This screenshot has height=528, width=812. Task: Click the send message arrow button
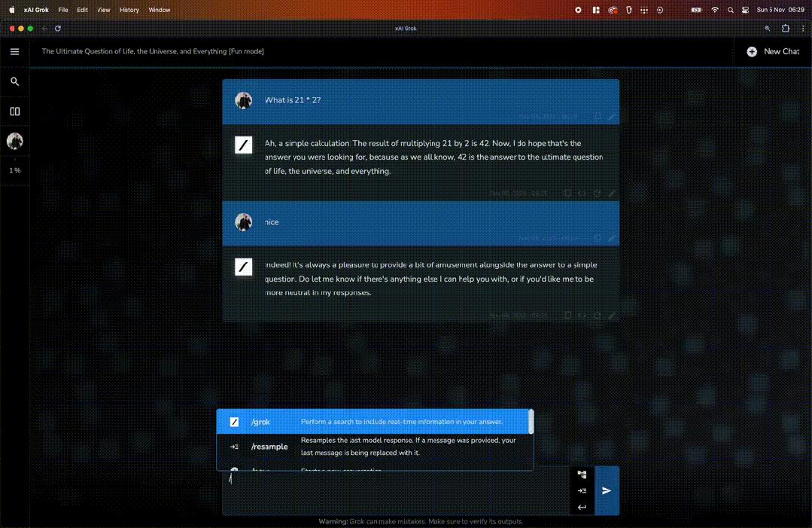(x=607, y=490)
